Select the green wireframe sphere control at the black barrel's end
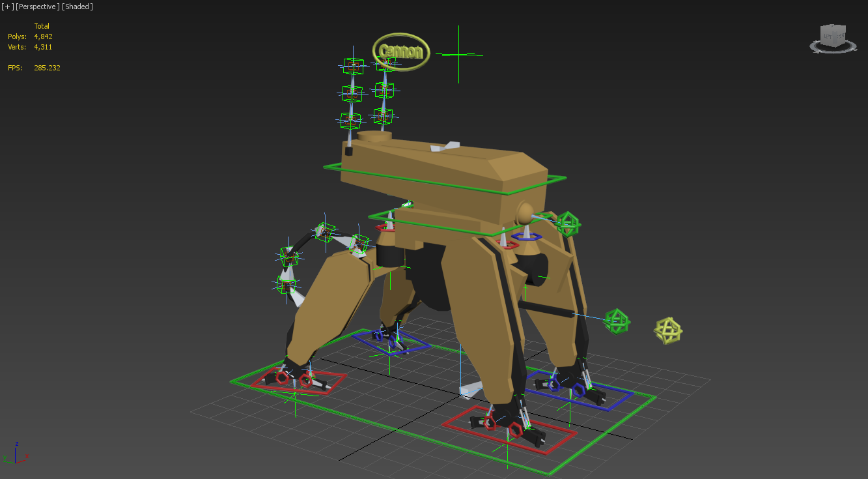868x479 pixels. click(616, 321)
